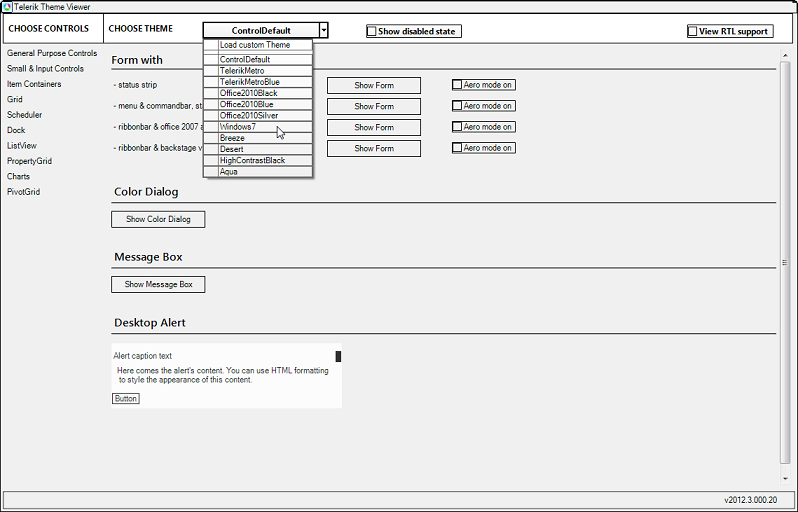The height and width of the screenshot is (512, 798).
Task: Select TelerikMetro theme
Action: pyautogui.click(x=258, y=71)
